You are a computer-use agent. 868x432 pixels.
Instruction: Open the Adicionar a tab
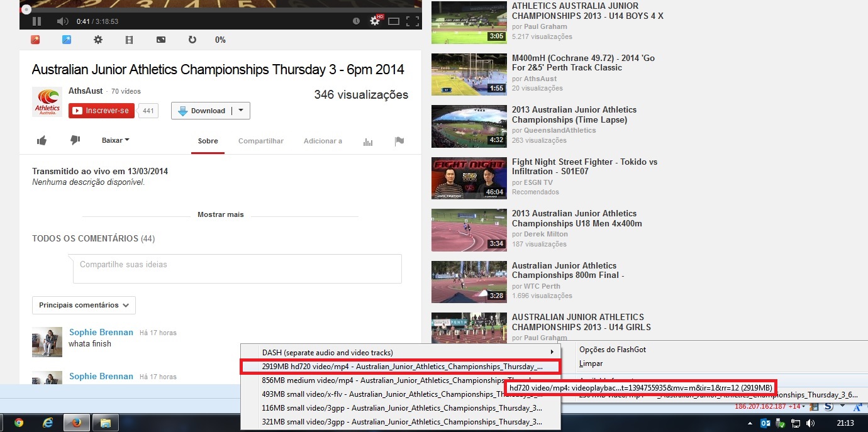[323, 141]
